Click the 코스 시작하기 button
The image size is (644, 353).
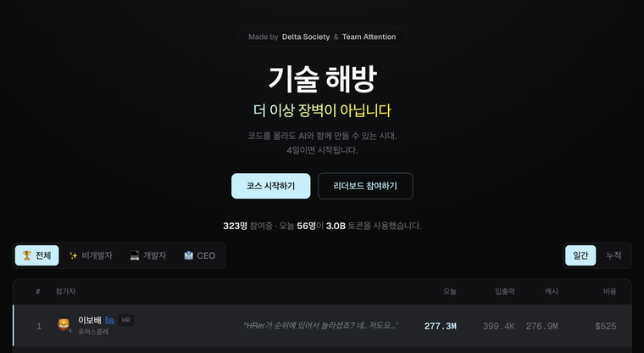tap(270, 186)
